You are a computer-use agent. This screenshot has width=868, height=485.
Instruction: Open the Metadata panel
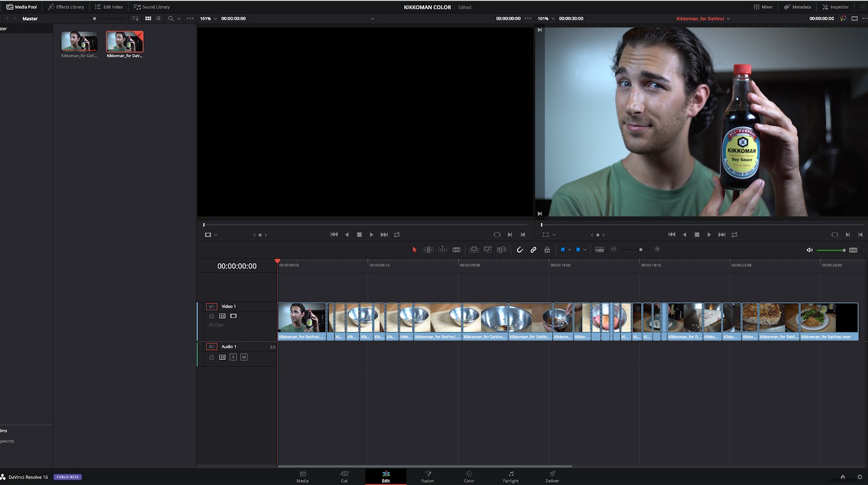pyautogui.click(x=797, y=7)
